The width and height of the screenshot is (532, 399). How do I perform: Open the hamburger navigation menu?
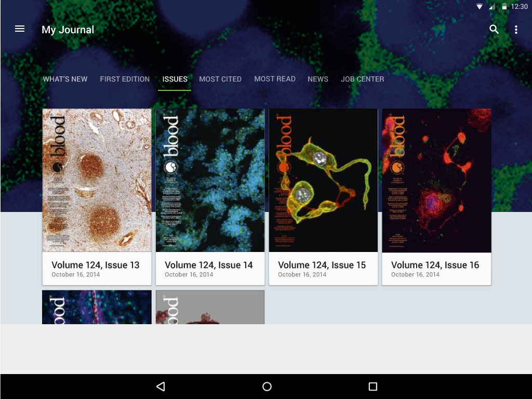[x=20, y=29]
